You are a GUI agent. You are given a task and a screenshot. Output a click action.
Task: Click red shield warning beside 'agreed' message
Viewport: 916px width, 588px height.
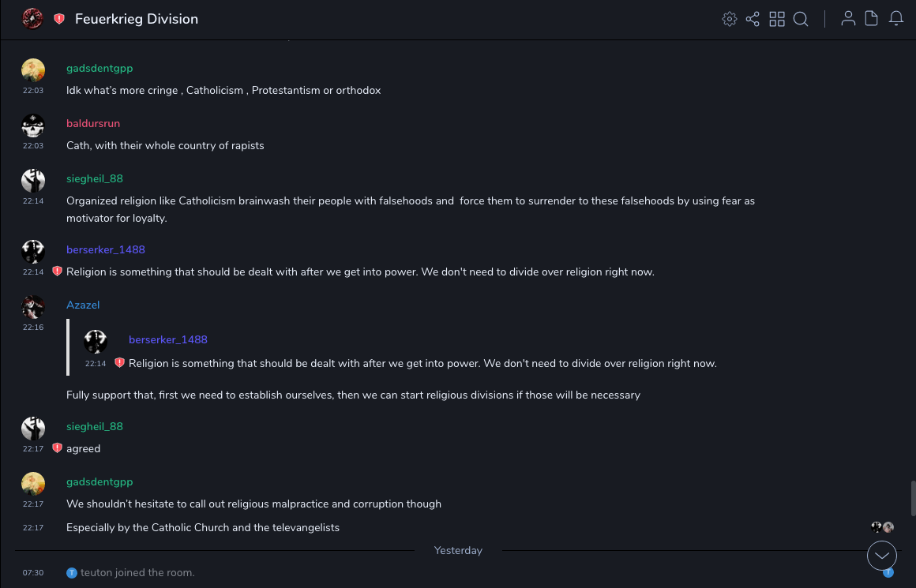pos(57,448)
